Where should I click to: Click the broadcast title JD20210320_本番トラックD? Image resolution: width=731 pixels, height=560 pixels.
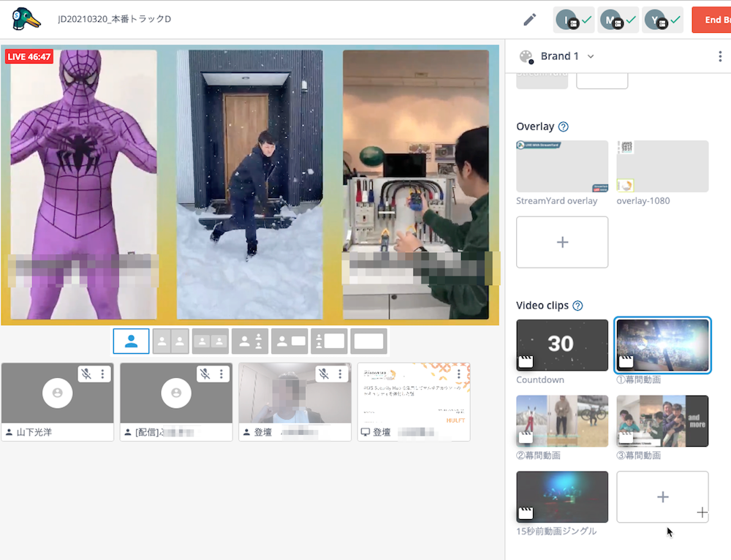[x=114, y=19]
